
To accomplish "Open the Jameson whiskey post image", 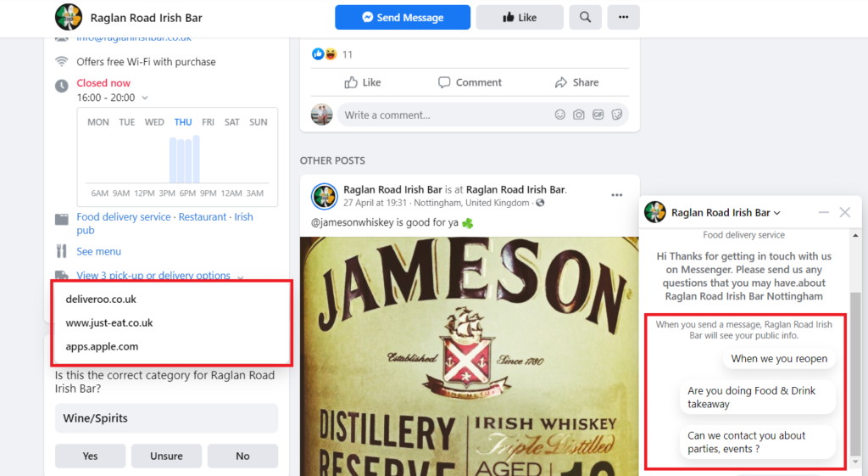I will pyautogui.click(x=470, y=356).
